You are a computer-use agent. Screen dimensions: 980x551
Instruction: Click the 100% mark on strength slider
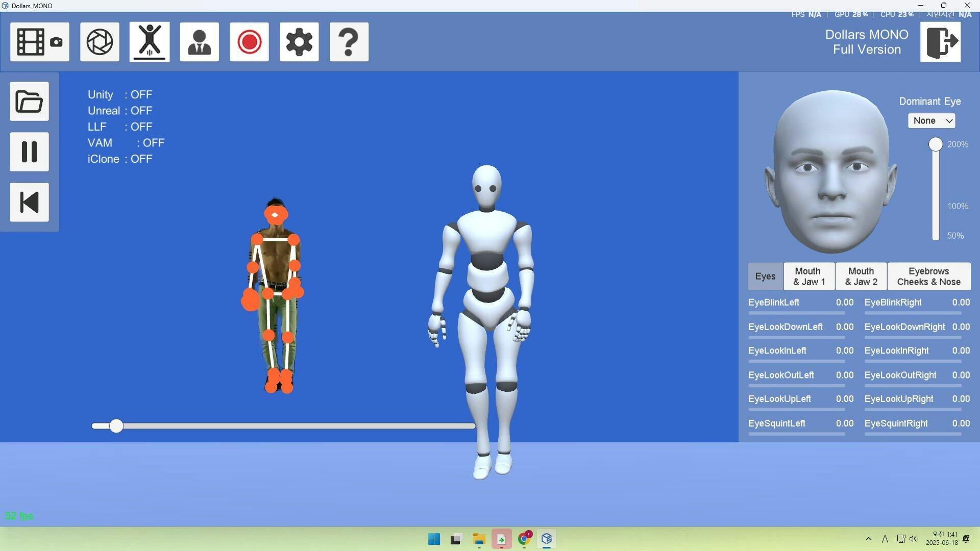point(958,207)
